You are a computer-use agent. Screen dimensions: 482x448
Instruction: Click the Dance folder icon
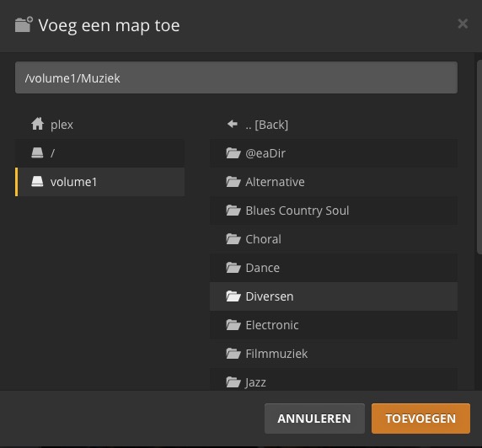233,267
